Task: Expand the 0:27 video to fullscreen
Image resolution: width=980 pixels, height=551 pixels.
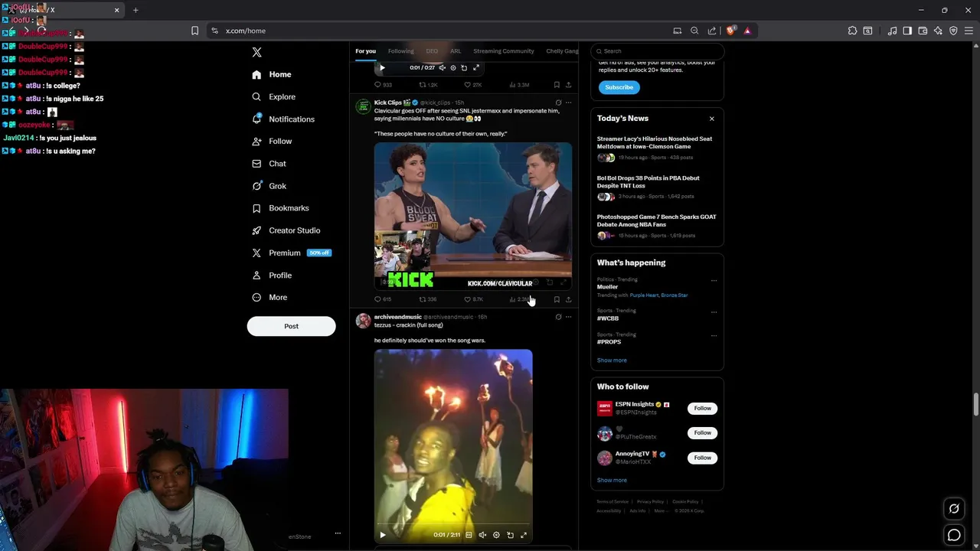Action: click(476, 67)
